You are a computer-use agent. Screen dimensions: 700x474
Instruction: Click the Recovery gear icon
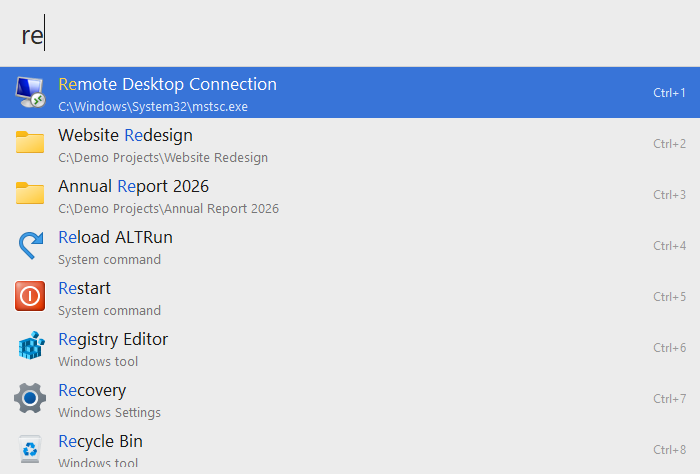30,398
